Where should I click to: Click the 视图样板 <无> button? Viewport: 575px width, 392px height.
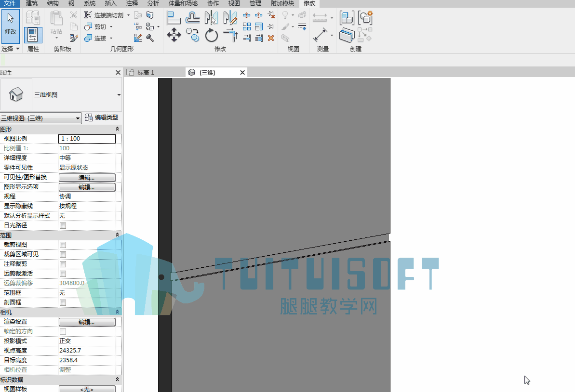click(87, 389)
